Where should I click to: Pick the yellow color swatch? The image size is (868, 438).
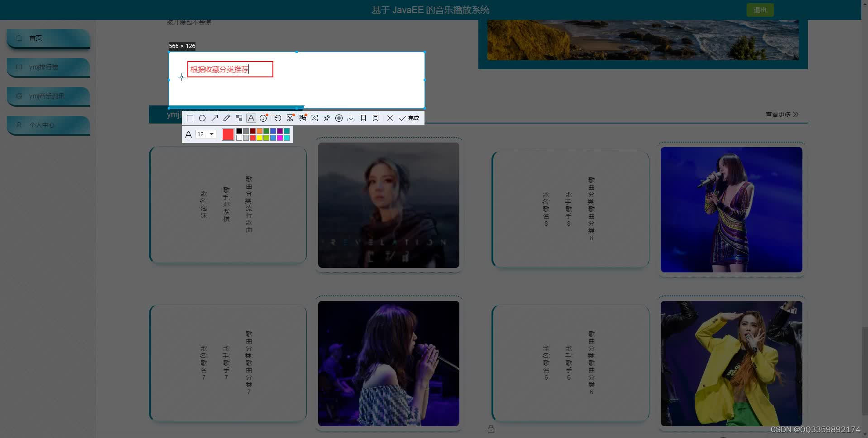click(x=259, y=138)
